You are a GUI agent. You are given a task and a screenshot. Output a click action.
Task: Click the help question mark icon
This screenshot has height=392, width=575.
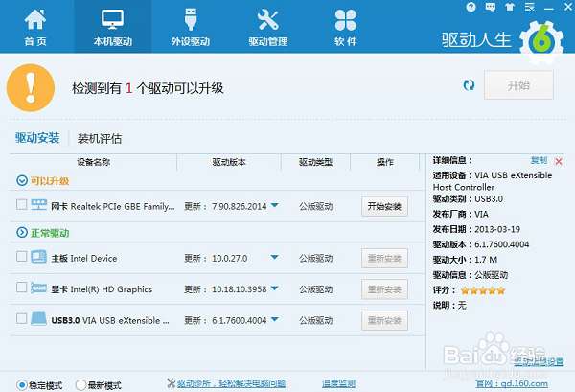[x=471, y=7]
